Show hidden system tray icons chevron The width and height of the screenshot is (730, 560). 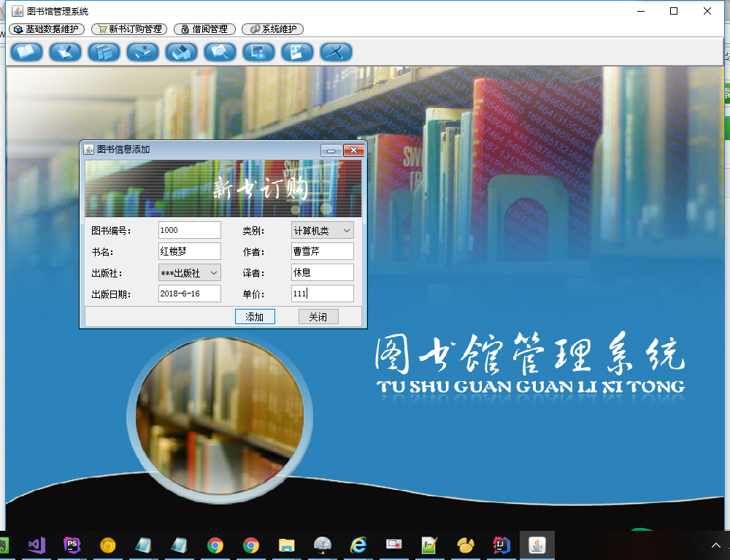(x=716, y=545)
